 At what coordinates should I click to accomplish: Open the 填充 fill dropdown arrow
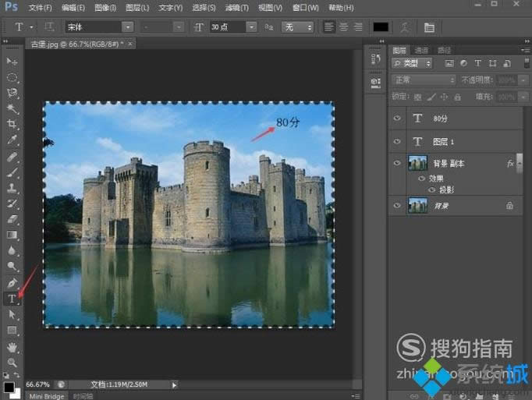523,97
